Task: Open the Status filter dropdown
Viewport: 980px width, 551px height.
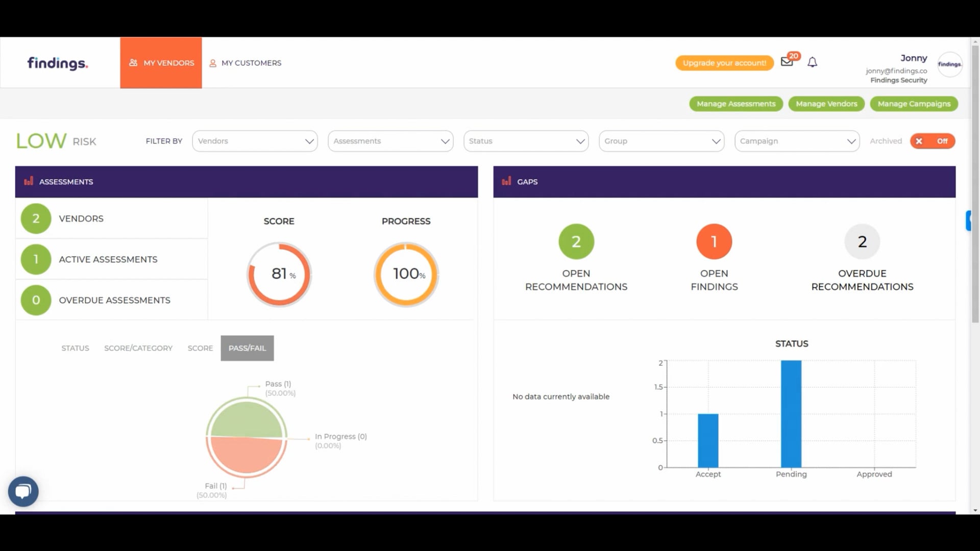Action: (x=526, y=141)
